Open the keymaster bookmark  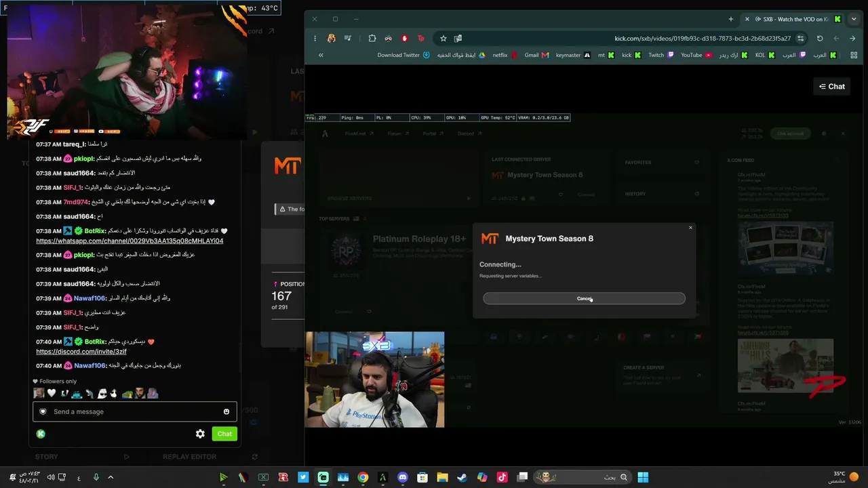coord(573,55)
